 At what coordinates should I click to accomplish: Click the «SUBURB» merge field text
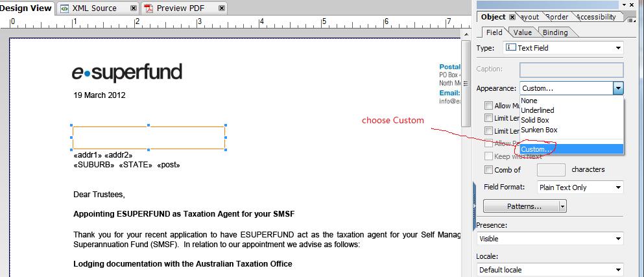pyautogui.click(x=93, y=165)
